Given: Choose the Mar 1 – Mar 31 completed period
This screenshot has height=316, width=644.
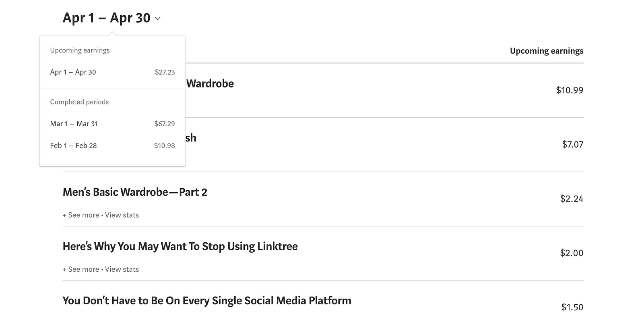Looking at the screenshot, I should pyautogui.click(x=74, y=124).
